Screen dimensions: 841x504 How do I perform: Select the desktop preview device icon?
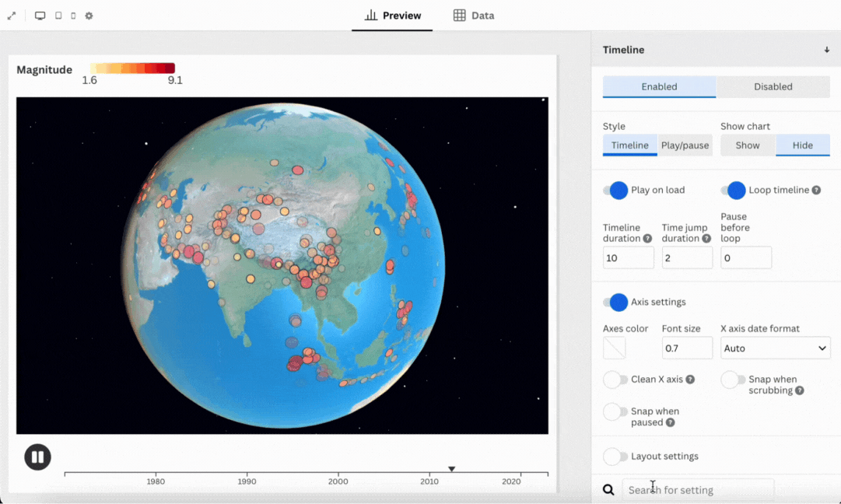(x=40, y=16)
